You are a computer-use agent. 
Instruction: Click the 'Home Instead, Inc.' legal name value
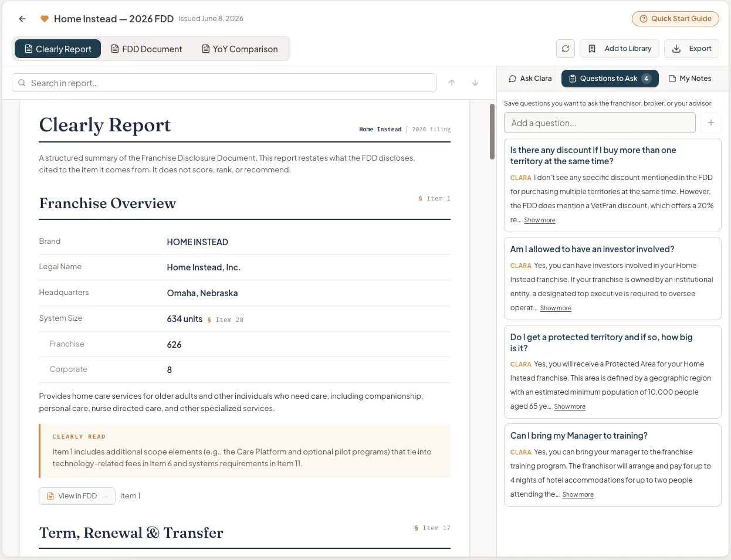pyautogui.click(x=204, y=267)
